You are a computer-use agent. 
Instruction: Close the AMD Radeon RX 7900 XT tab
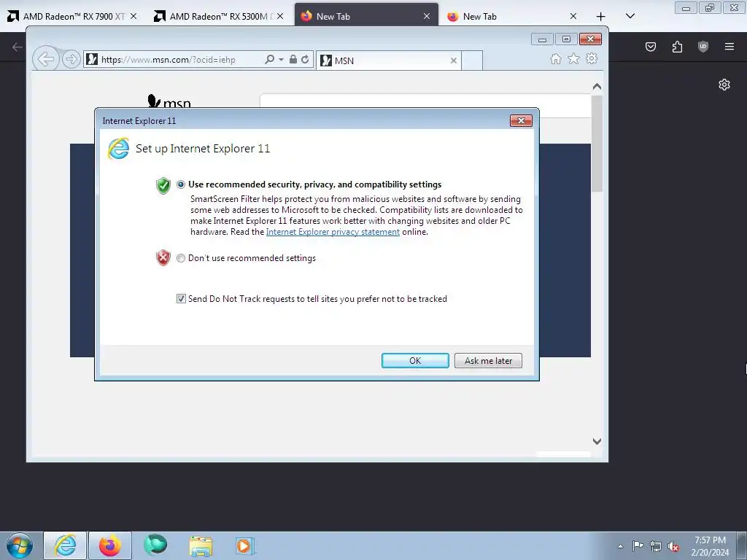point(134,16)
